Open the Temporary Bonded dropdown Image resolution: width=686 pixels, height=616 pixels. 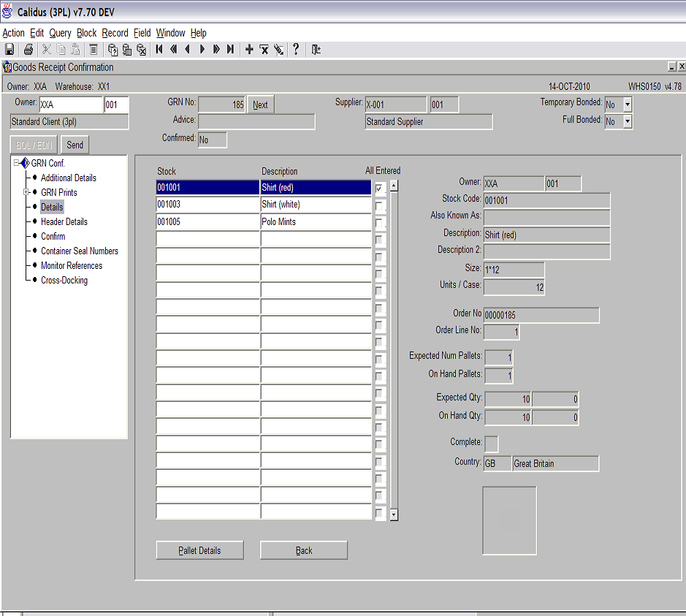click(x=628, y=104)
